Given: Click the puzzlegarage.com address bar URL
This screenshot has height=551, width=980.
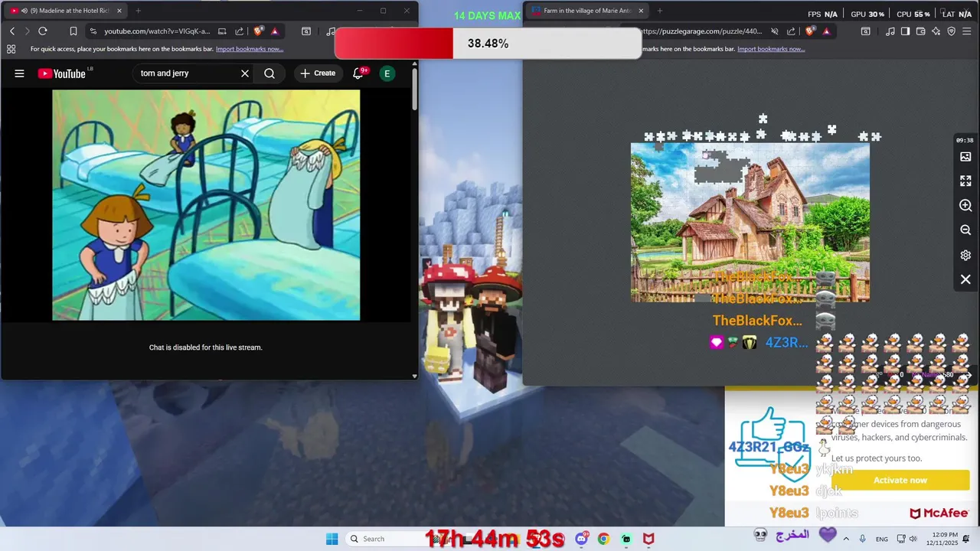Looking at the screenshot, I should click(701, 31).
